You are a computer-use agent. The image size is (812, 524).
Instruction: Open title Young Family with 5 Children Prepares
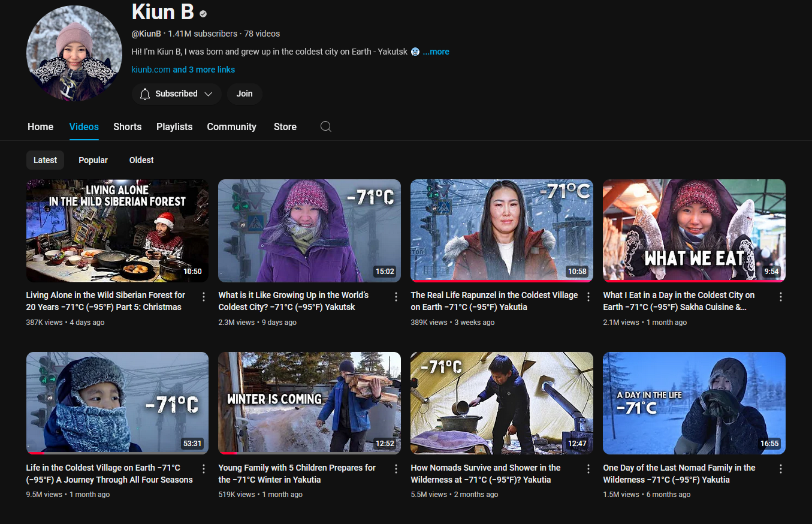pyautogui.click(x=297, y=474)
